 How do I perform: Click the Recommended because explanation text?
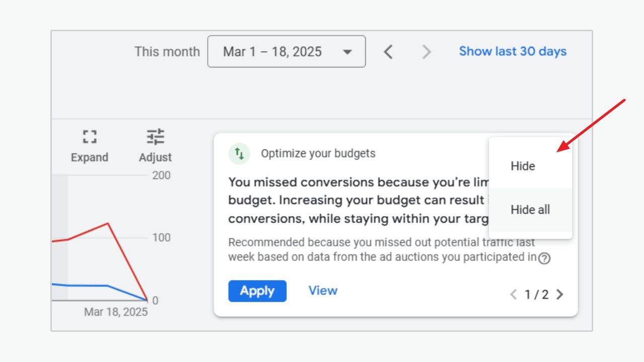[382, 250]
